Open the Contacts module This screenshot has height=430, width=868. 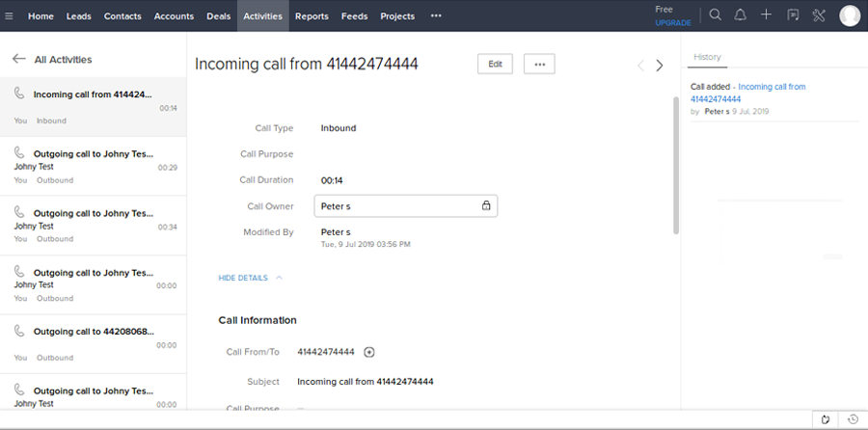click(x=122, y=16)
